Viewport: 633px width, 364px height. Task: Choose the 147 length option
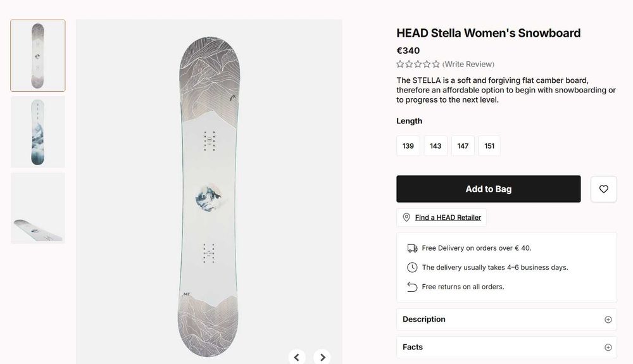[463, 146]
